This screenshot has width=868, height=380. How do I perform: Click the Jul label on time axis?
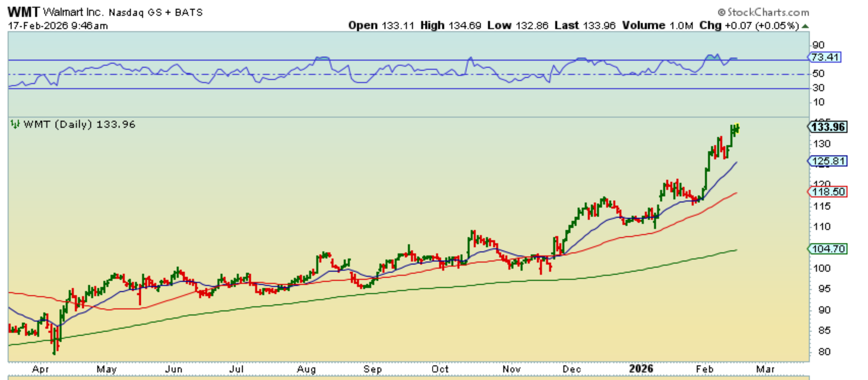pos(237,369)
